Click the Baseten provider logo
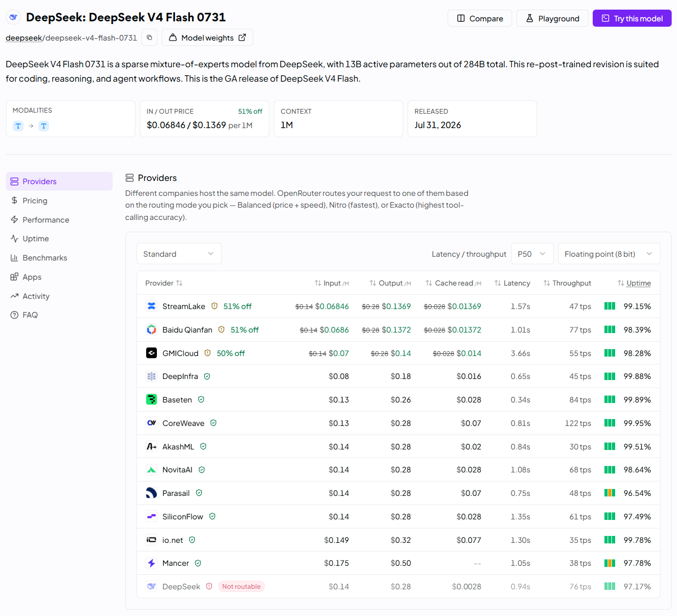The image size is (677, 616). pyautogui.click(x=152, y=400)
